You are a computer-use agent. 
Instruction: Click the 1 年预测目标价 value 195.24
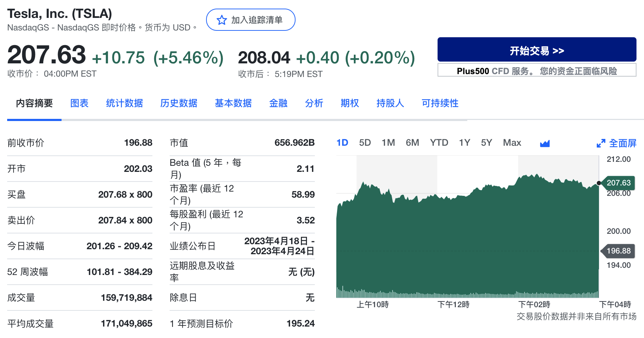tap(301, 323)
